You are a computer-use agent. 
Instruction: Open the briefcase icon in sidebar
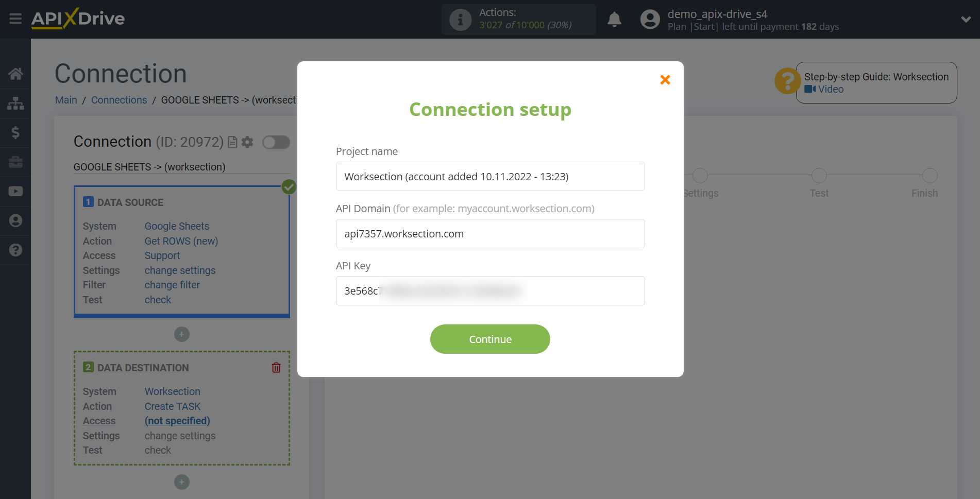(x=15, y=162)
